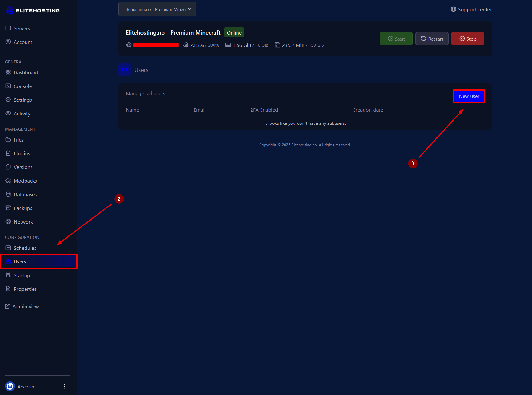
Task: Click the Backups archive icon
Action: coord(8,208)
